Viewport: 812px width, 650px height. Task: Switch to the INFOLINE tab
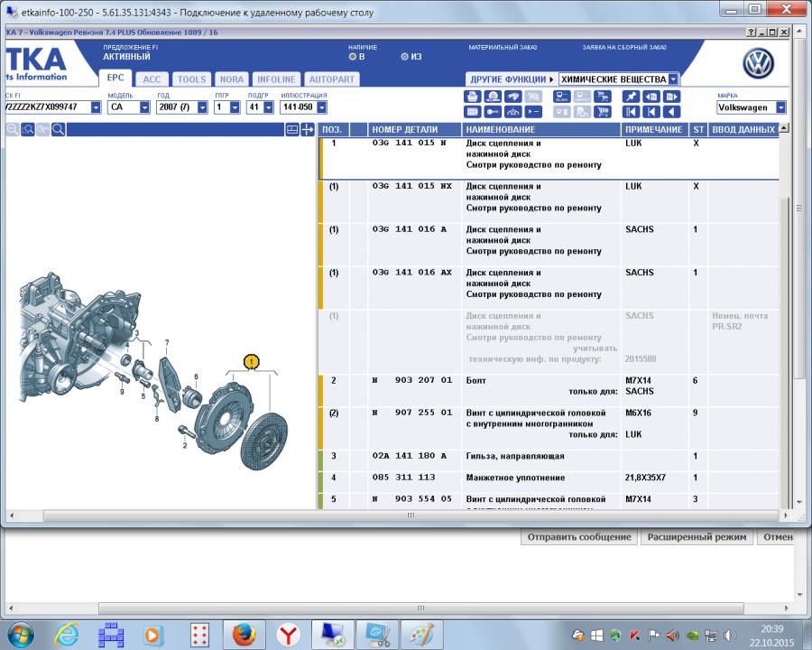[276, 79]
